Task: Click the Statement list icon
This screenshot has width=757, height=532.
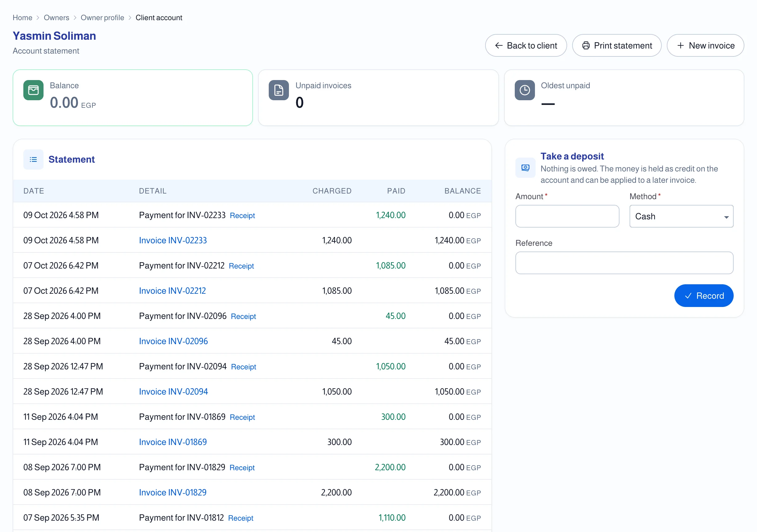Action: (33, 159)
